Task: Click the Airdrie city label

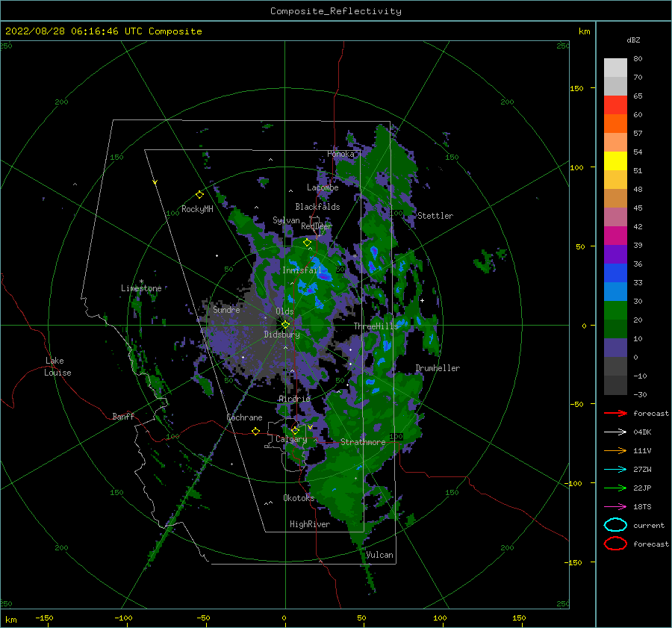Action: pos(294,399)
